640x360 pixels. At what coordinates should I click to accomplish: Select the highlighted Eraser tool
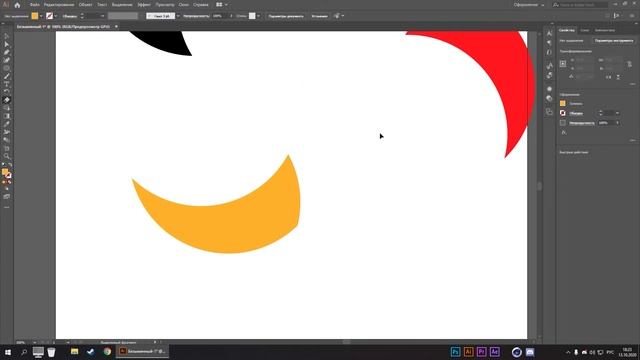[7, 100]
